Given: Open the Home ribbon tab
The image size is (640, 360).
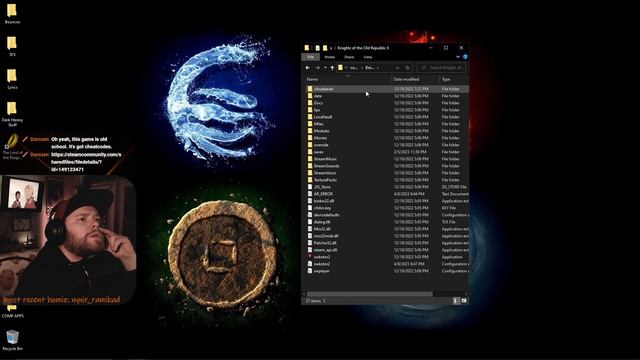Looking at the screenshot, I should click(329, 57).
